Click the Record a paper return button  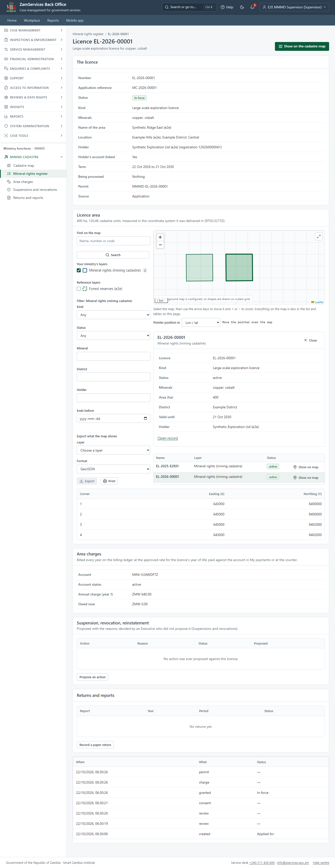click(95, 745)
